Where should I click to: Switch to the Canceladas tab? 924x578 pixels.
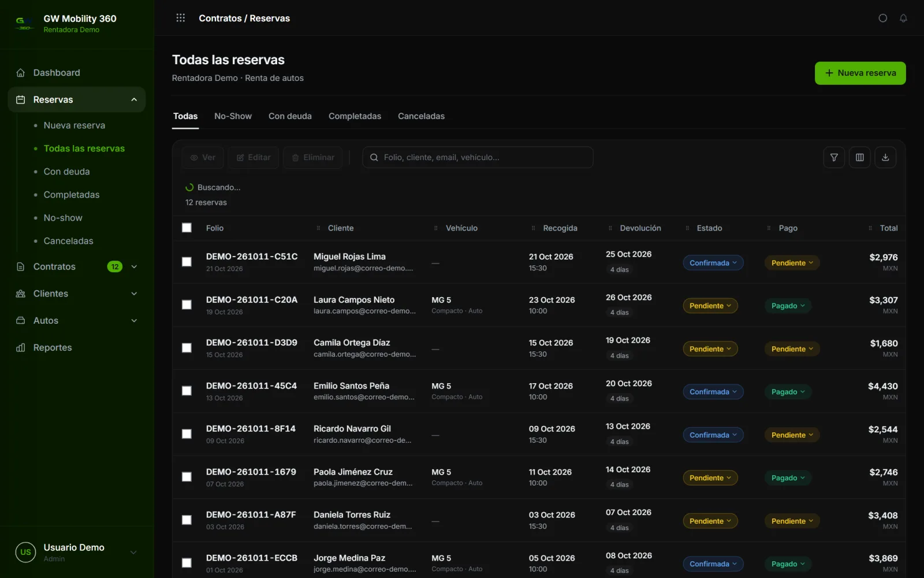pos(421,116)
